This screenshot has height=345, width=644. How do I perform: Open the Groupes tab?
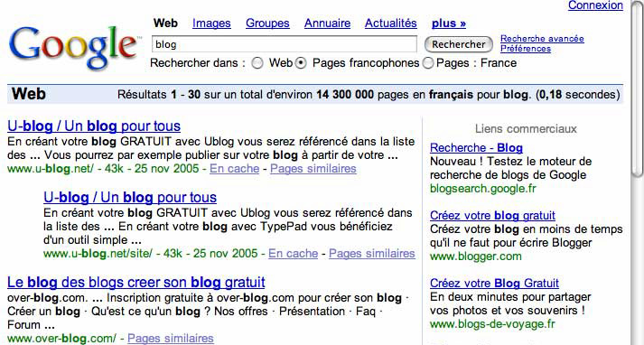267,23
